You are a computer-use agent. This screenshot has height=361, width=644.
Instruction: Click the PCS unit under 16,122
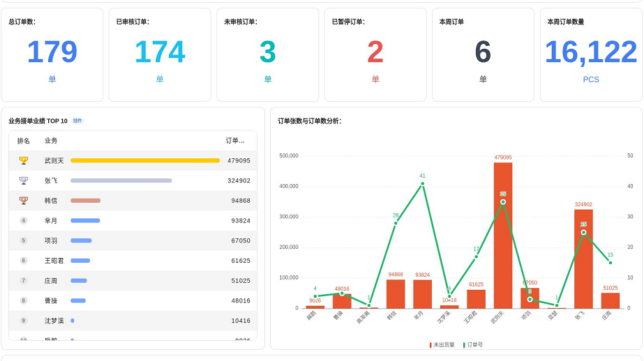coord(591,79)
